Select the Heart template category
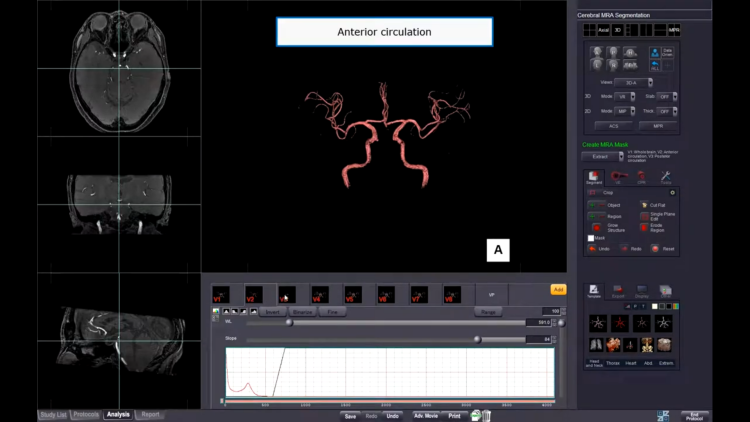750x422 pixels. click(x=631, y=363)
